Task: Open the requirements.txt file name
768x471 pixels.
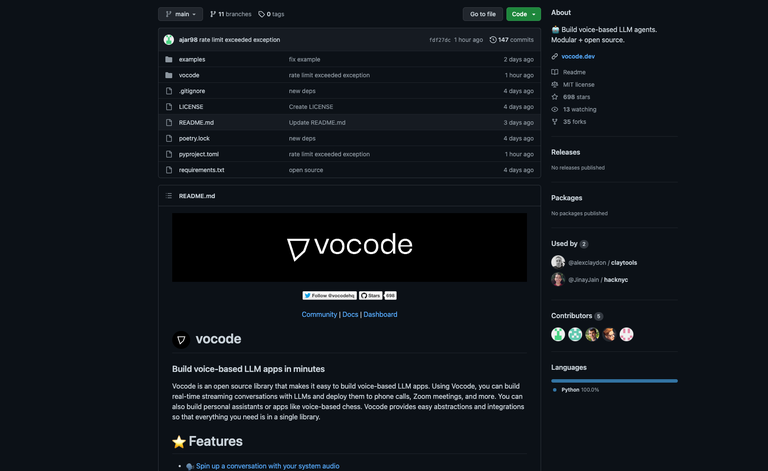Action: point(201,170)
